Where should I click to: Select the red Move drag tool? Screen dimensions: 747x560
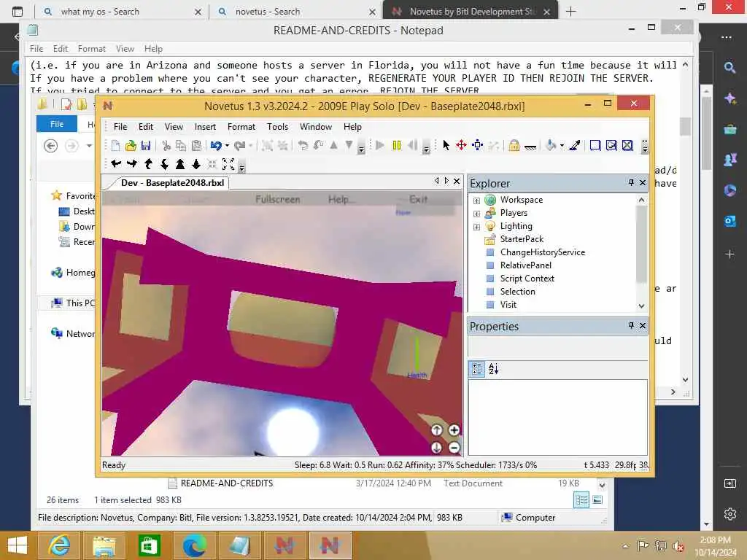(x=461, y=145)
